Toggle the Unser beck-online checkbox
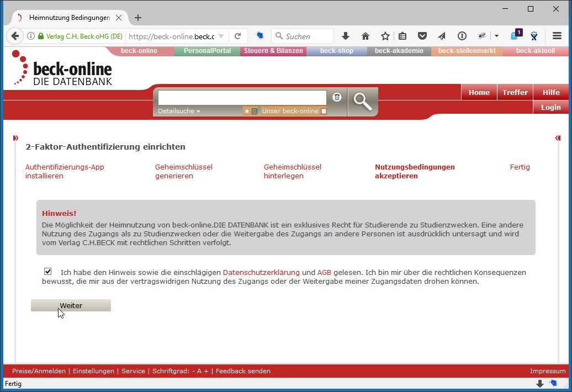The height and width of the screenshot is (392, 572). tap(324, 111)
